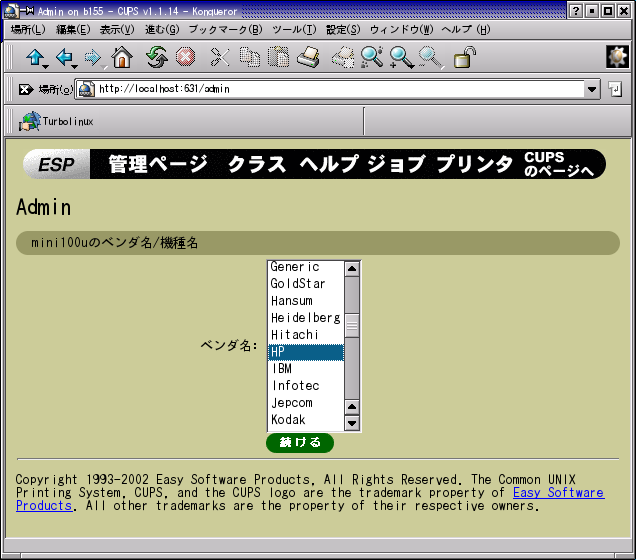The width and height of the screenshot is (636, 560).
Task: Click the vendor list top scroll-up arrow
Action: (x=352, y=268)
